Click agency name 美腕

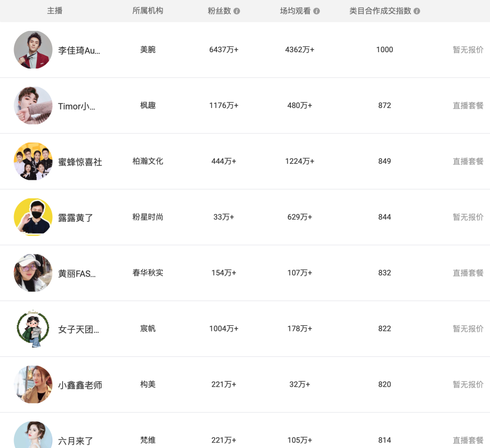[147, 50]
